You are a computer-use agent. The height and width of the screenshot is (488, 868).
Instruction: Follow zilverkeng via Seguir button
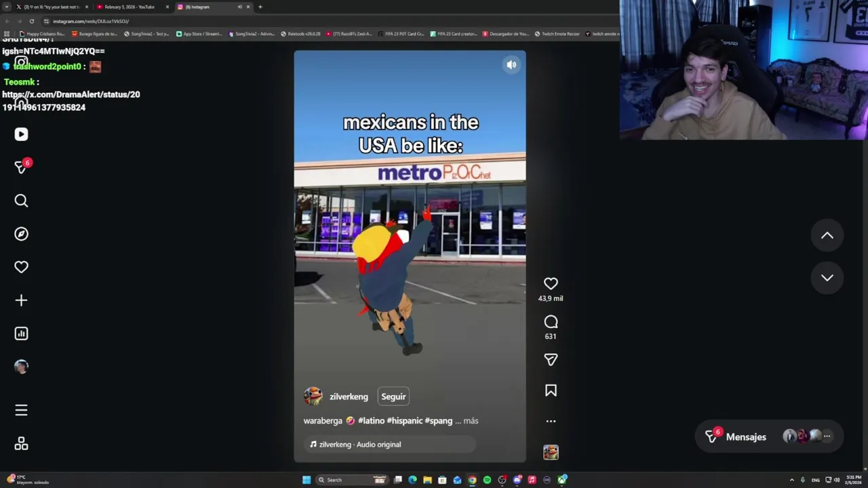pyautogui.click(x=393, y=396)
